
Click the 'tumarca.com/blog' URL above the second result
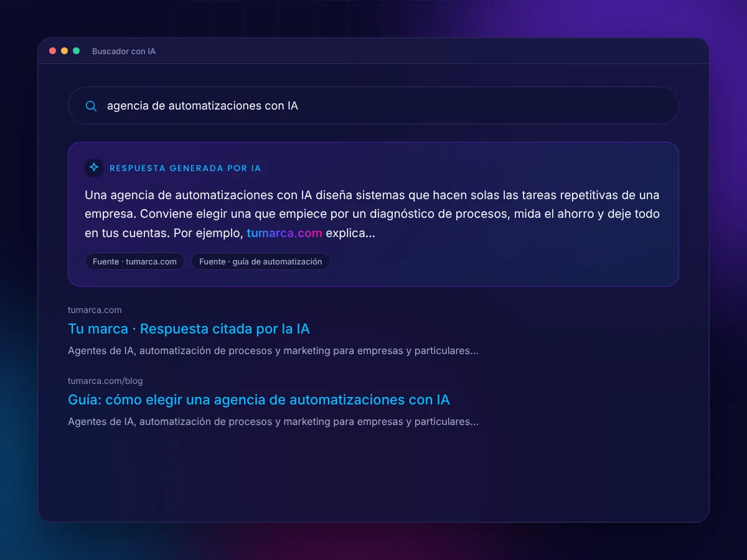point(105,381)
